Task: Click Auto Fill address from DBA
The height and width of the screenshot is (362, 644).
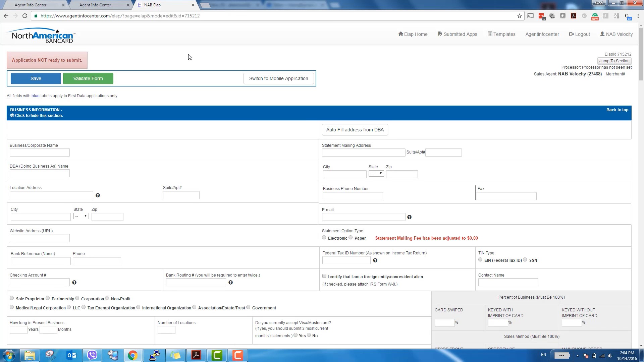Action: pyautogui.click(x=355, y=130)
